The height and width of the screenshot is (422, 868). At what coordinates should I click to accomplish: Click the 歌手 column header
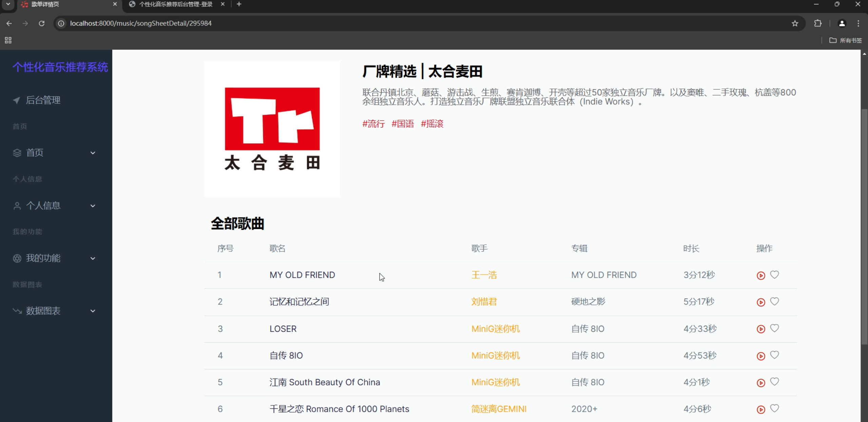click(x=479, y=248)
